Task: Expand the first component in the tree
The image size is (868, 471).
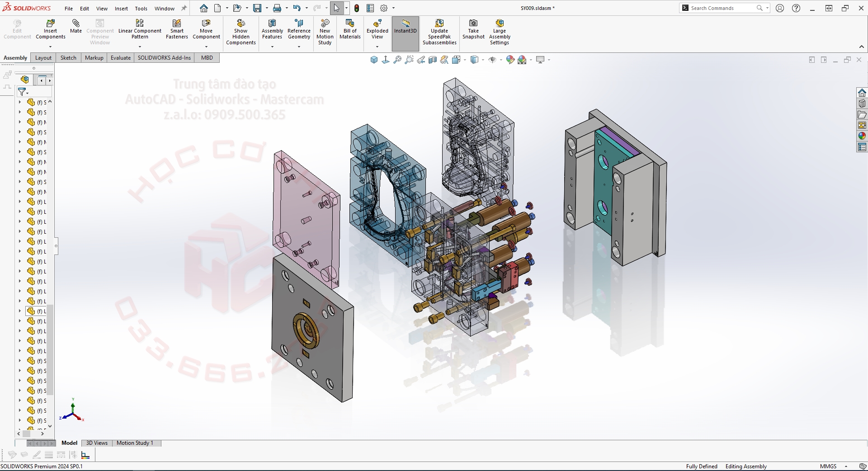Action: click(x=20, y=102)
